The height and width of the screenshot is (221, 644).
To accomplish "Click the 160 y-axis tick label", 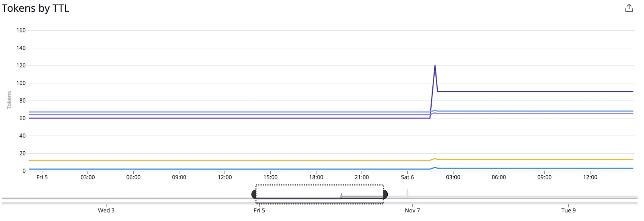I will click(x=21, y=30).
